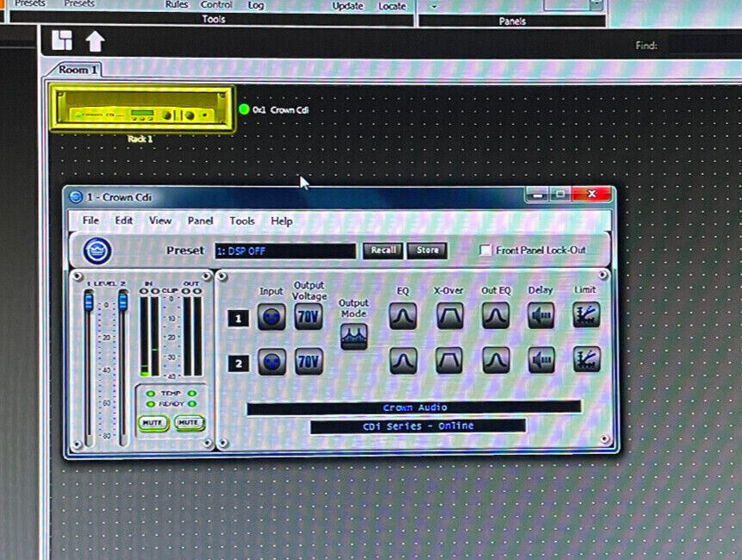
Task: Click the channel 1 level fader
Action: 89,301
